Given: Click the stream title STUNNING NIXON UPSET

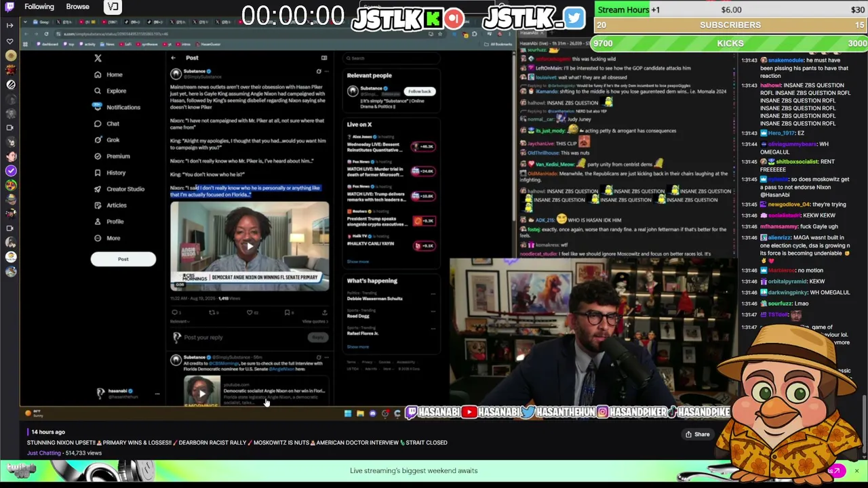Looking at the screenshot, I should (237, 443).
